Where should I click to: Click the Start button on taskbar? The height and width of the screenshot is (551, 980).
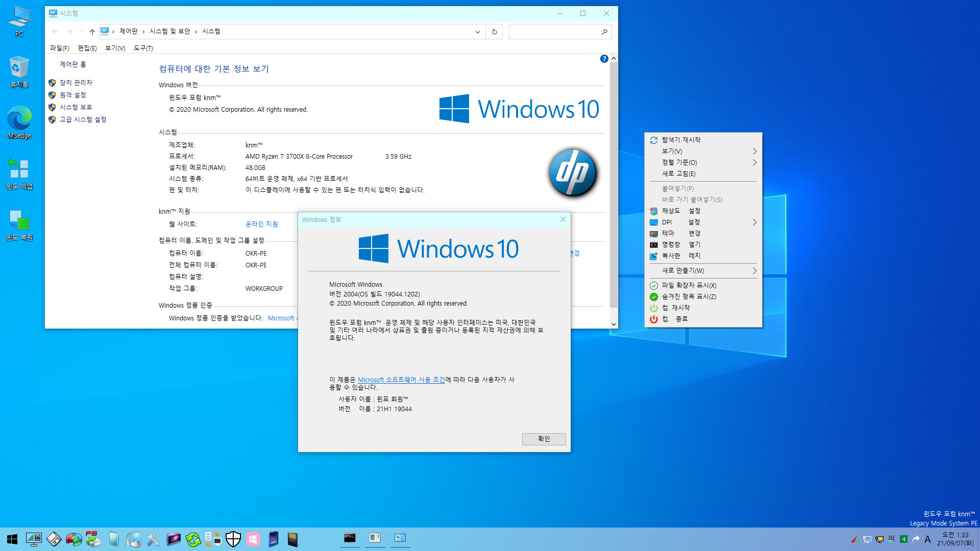[x=12, y=539]
